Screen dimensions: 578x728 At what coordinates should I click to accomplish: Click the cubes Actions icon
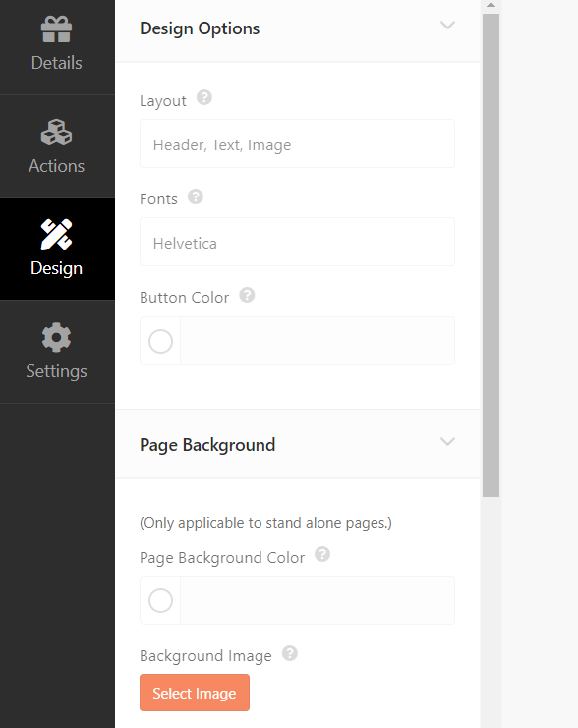click(x=56, y=133)
